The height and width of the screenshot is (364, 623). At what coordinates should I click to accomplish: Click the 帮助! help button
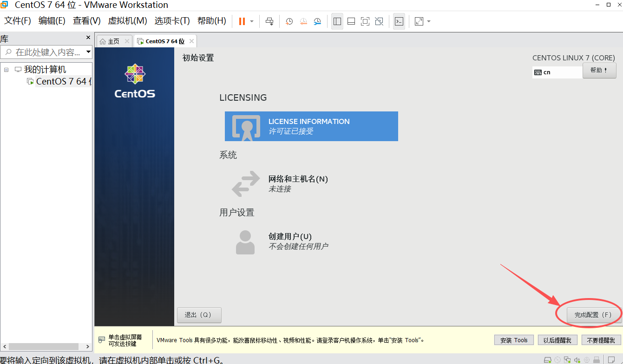coord(599,71)
